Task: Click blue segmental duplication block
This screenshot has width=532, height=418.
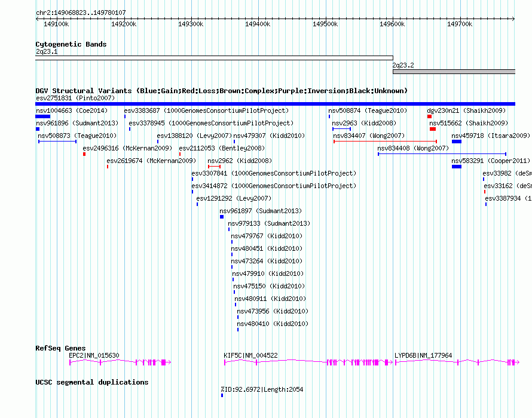Action: pos(222,395)
